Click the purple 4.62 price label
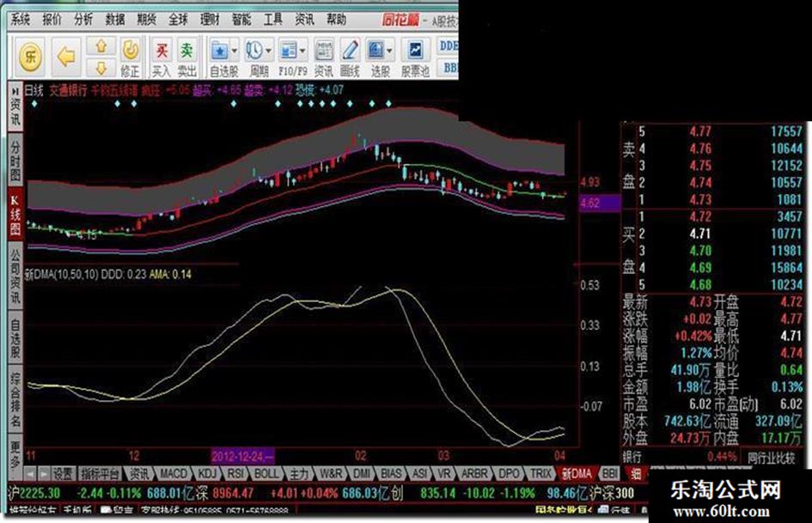 600,203
